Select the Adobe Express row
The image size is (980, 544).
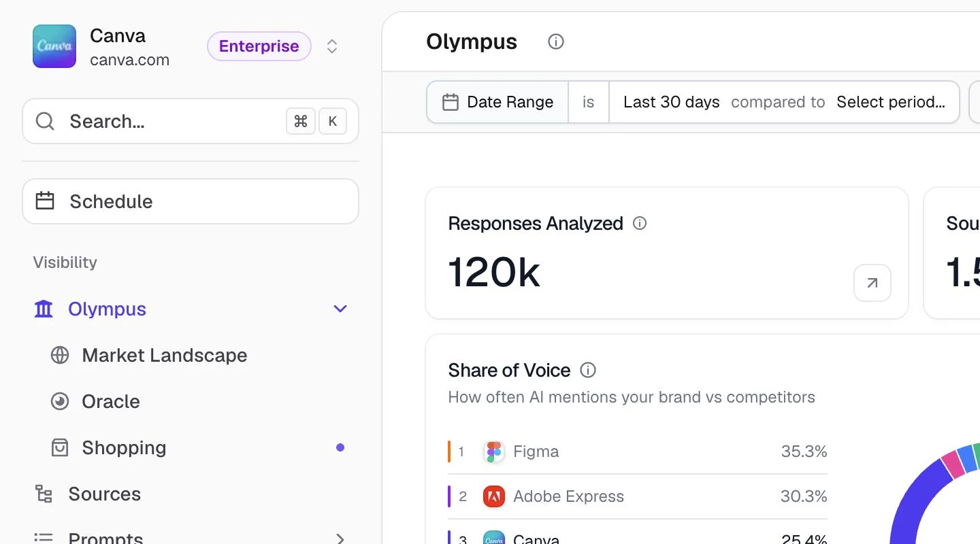tap(638, 496)
